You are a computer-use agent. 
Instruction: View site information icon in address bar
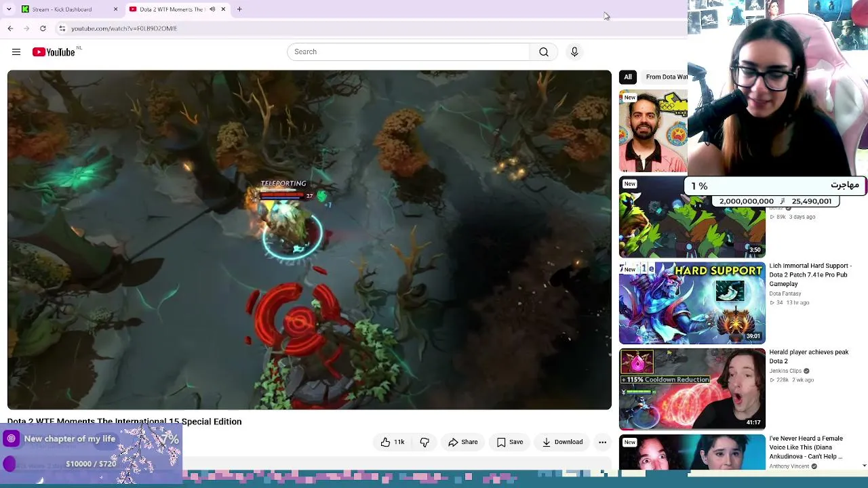pos(62,28)
